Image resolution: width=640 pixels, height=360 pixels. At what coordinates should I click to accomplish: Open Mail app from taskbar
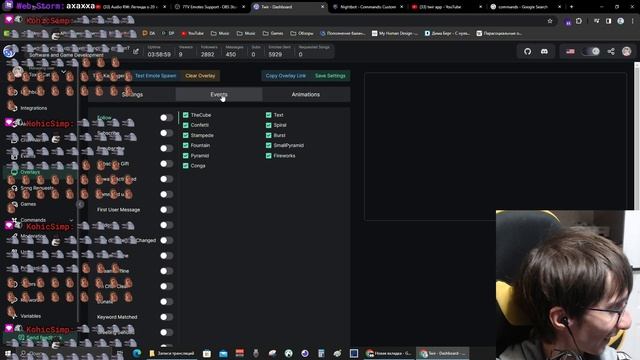[x=223, y=353]
